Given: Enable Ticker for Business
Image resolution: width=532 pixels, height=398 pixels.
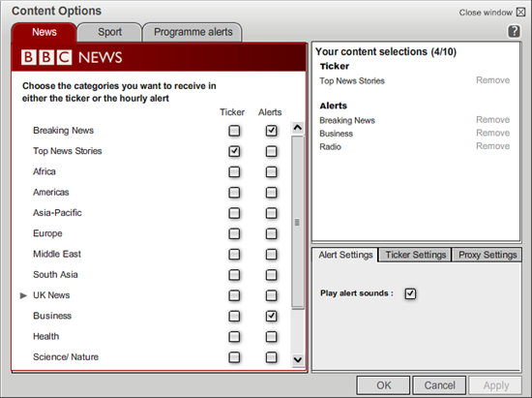Looking at the screenshot, I should click(x=234, y=316).
